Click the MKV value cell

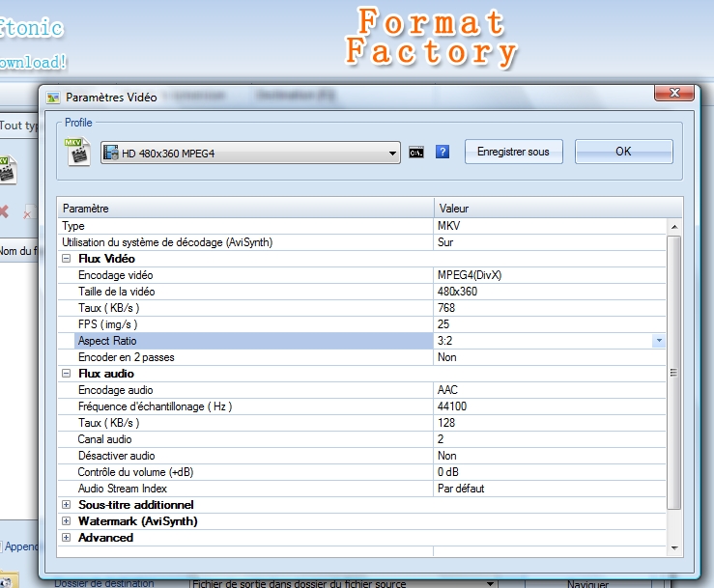pyautogui.click(x=550, y=226)
